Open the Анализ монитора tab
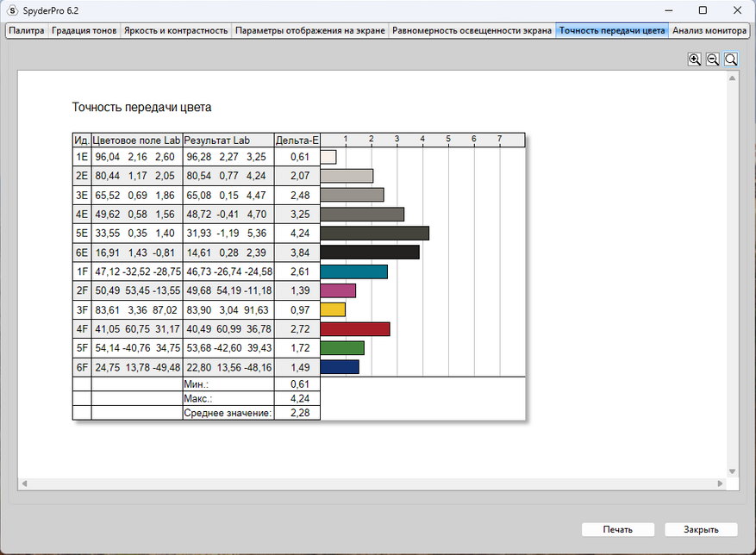 [x=709, y=30]
